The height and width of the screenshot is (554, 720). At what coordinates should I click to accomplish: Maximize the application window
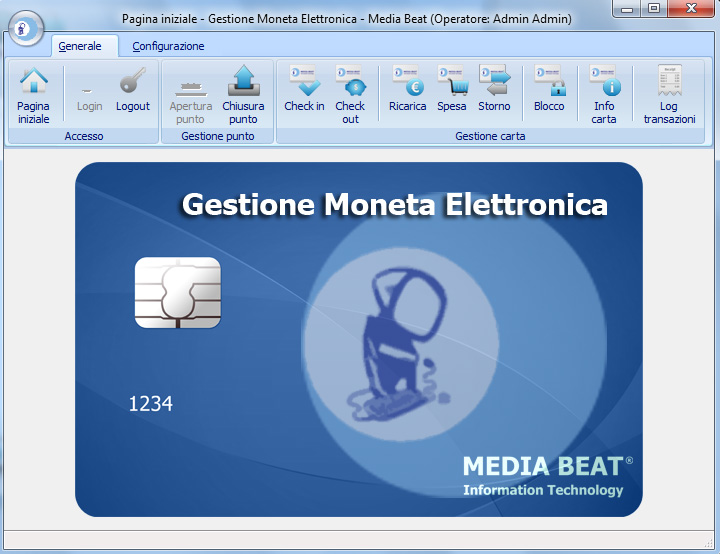click(x=654, y=8)
